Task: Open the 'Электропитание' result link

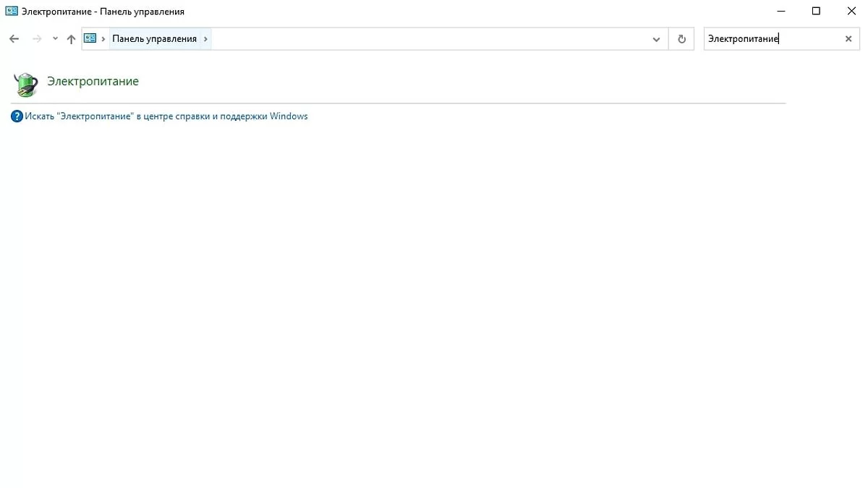Action: tap(93, 82)
